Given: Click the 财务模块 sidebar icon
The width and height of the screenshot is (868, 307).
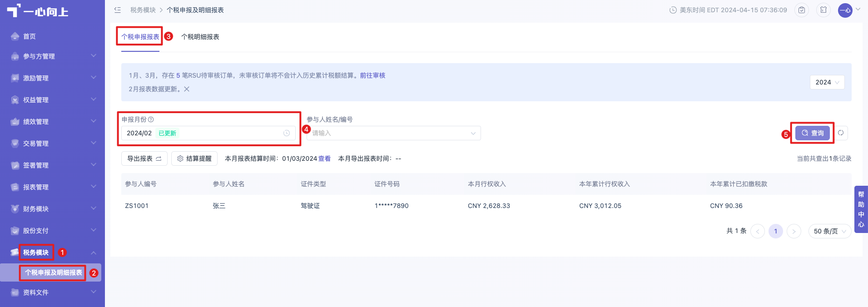Looking at the screenshot, I should (15, 209).
